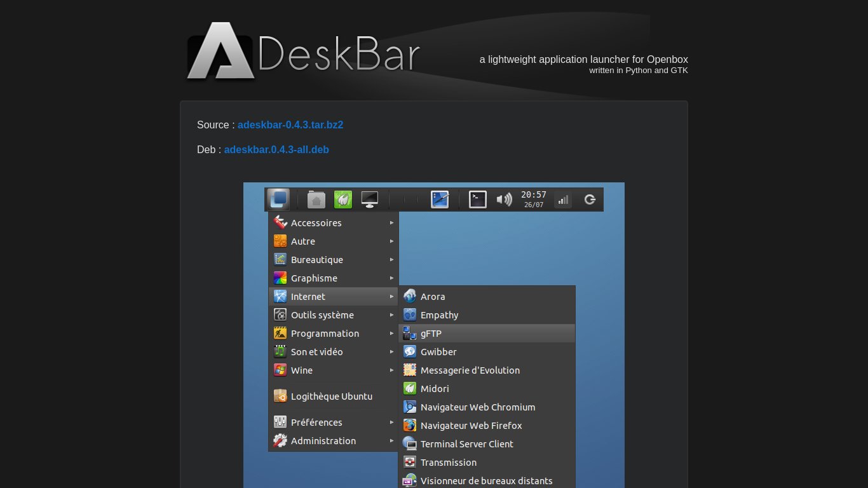Open the home folder icon in bar
Viewport: 868px width, 488px height.
point(316,200)
